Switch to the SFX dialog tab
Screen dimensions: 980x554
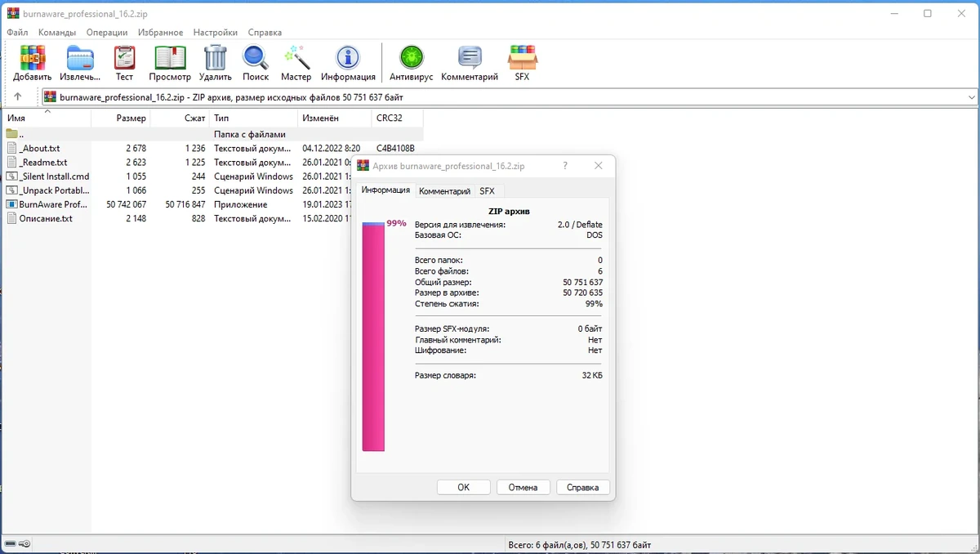[x=488, y=191]
